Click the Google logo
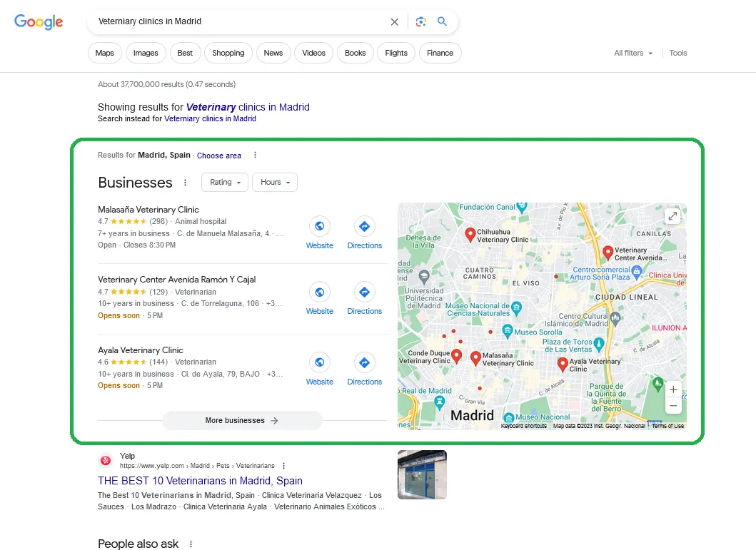The width and height of the screenshot is (756, 550). coord(39,21)
